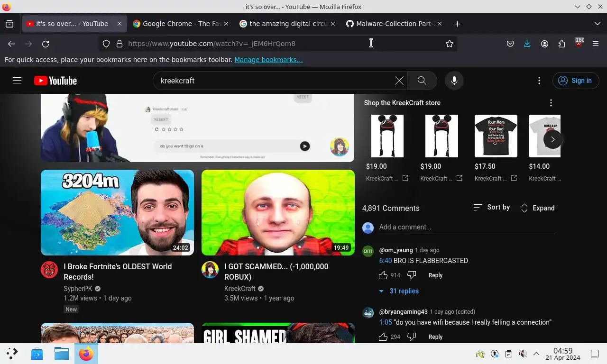The width and height of the screenshot is (607, 364).
Task: Click the Firefox back arrow
Action: tap(11, 44)
